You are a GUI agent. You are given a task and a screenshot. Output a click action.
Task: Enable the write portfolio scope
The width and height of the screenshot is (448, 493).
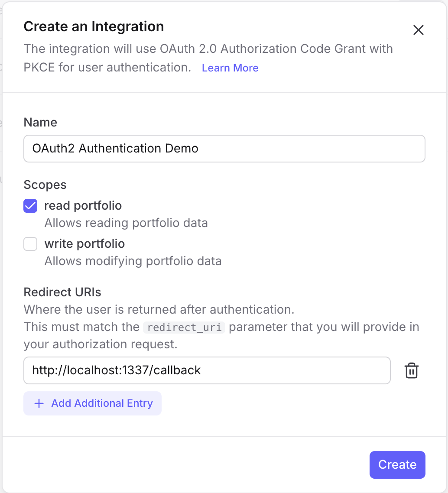point(30,244)
